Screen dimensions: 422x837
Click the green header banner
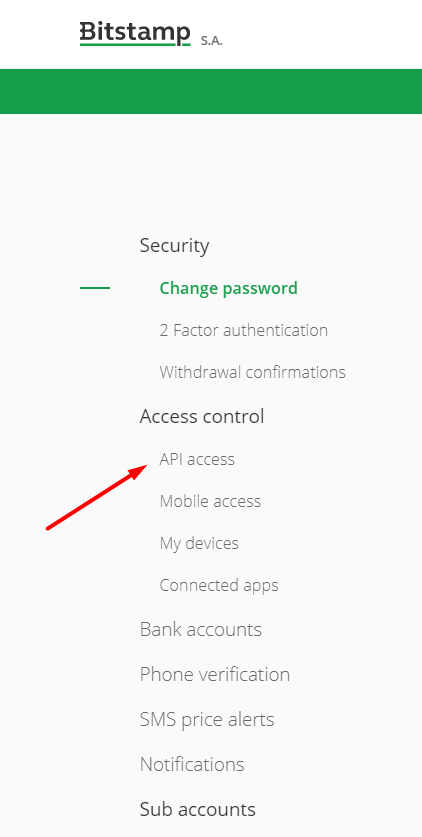tap(211, 91)
